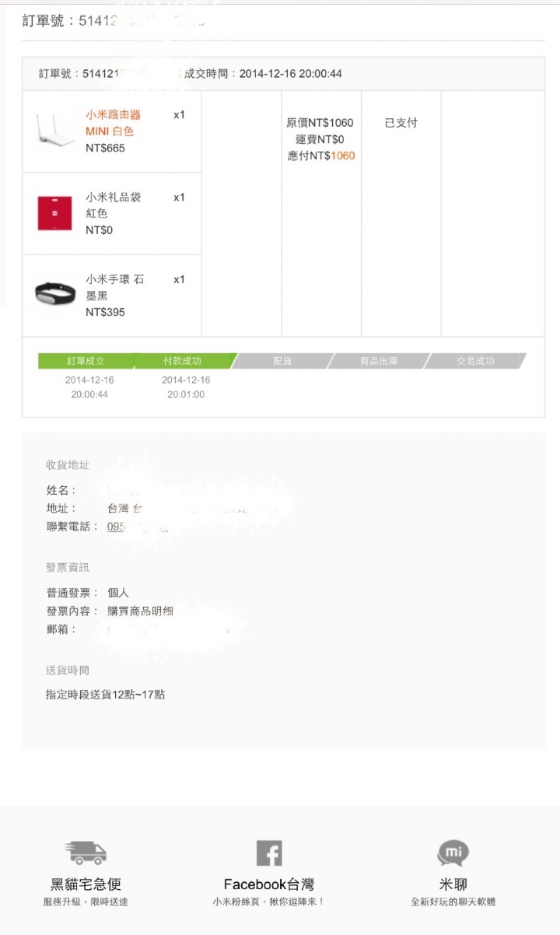Select the 訂單成立 progress step

tap(86, 361)
